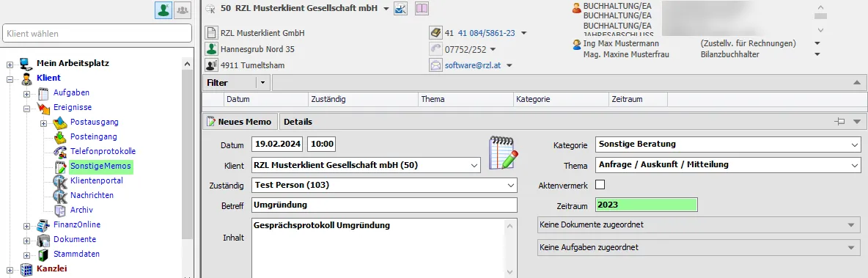Open dropdown beside Ing Max Mustermann row
This screenshot has width=868, height=278.
(x=817, y=43)
